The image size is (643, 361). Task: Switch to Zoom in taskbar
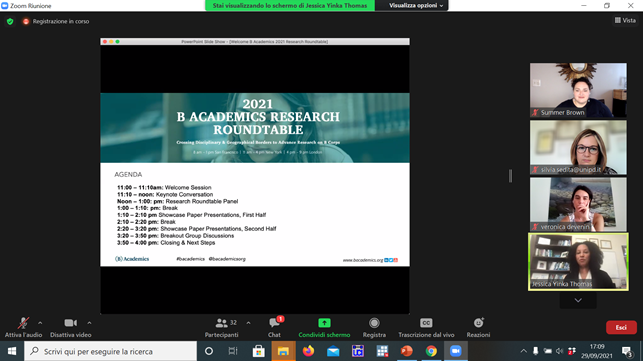[456, 351]
